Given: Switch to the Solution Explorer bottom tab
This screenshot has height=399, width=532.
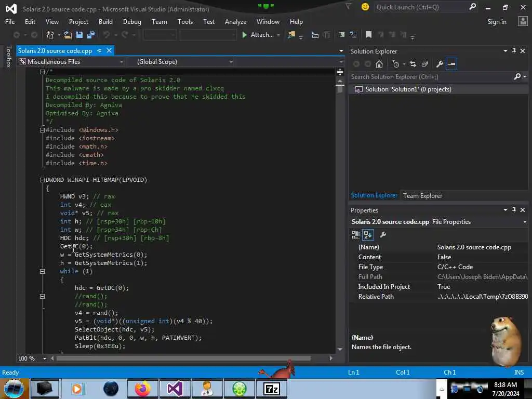Looking at the screenshot, I should point(374,195).
